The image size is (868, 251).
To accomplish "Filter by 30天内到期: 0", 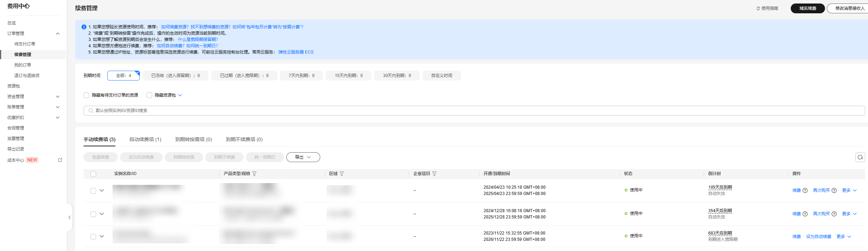I will pos(397,76).
